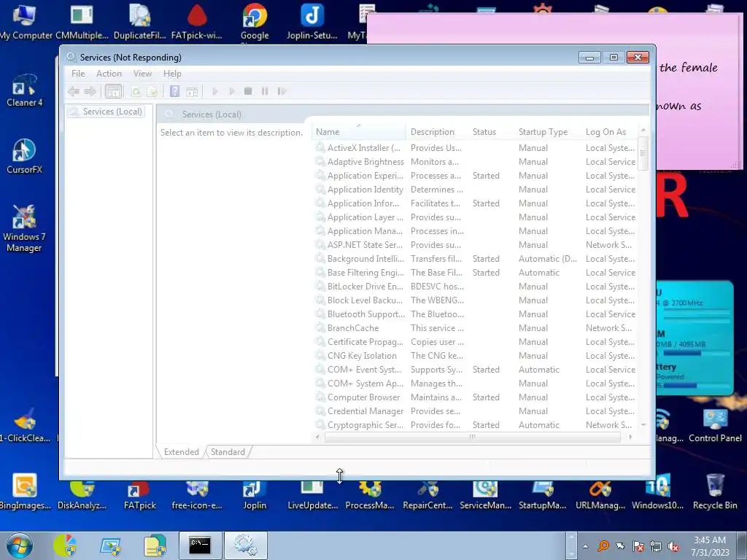
Task: Open the DuplicateFil... desktop icon
Action: coord(139,21)
